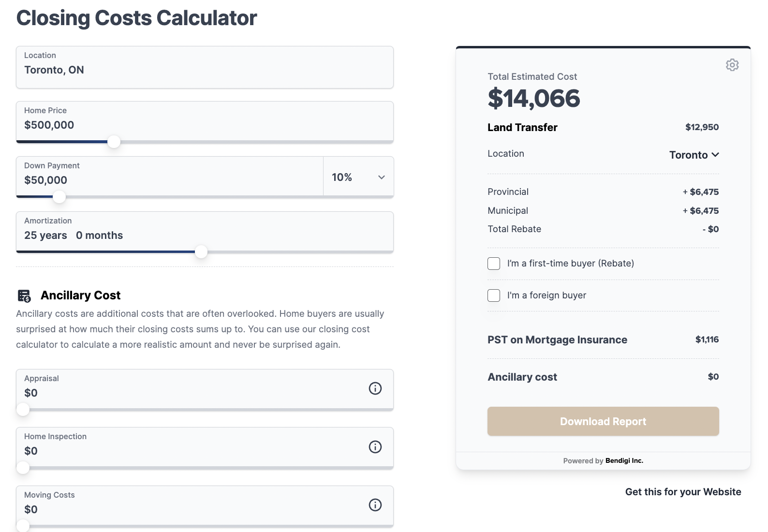
Task: Select the Home Price input field
Action: click(x=145, y=122)
